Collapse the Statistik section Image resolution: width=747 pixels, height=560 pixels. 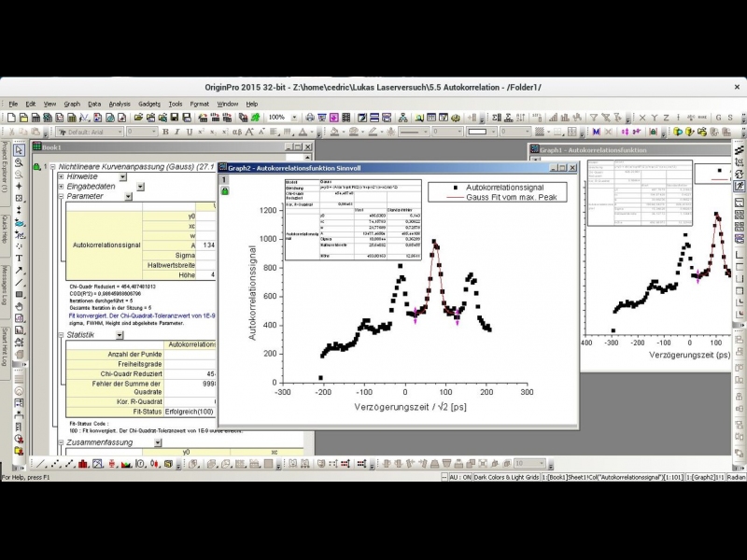click(x=61, y=335)
